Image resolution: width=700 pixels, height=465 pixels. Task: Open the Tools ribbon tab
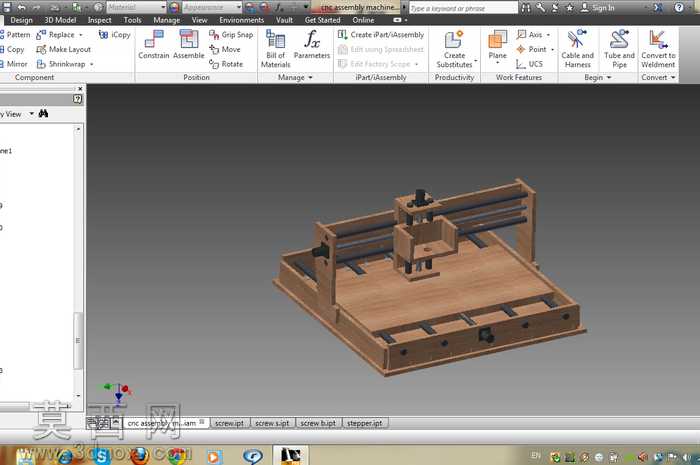(x=133, y=20)
